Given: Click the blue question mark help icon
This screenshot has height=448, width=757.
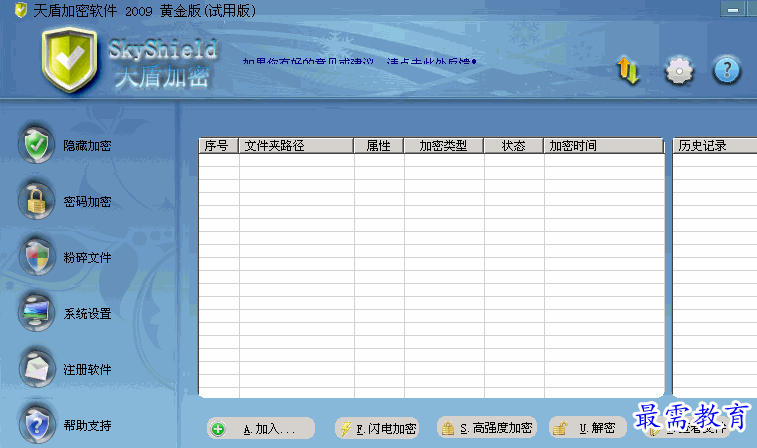Looking at the screenshot, I should pos(727,70).
